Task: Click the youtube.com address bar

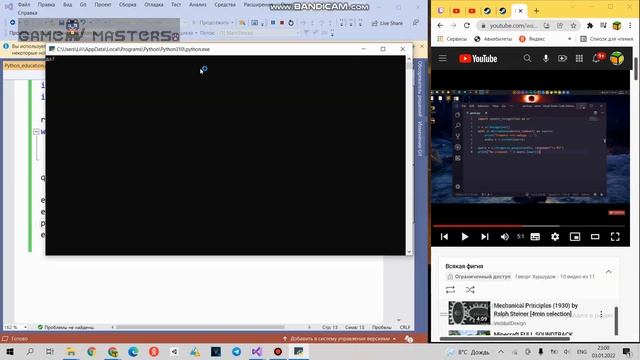Action: pos(513,25)
